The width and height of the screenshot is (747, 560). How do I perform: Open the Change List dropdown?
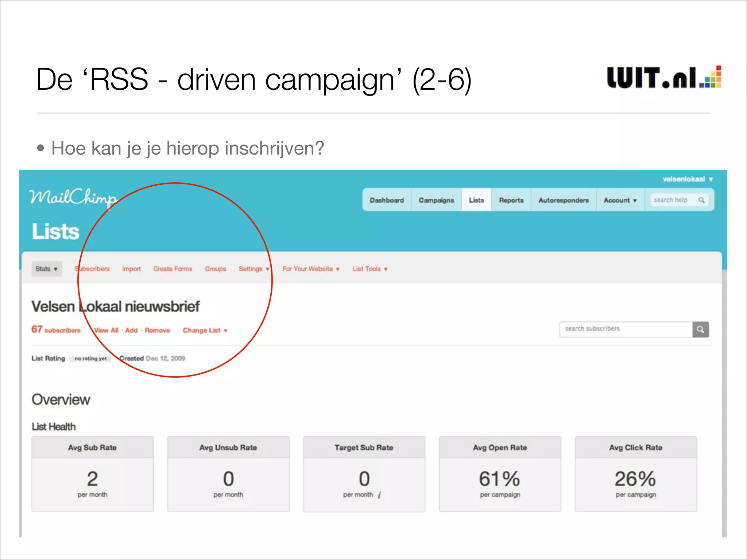pos(205,330)
